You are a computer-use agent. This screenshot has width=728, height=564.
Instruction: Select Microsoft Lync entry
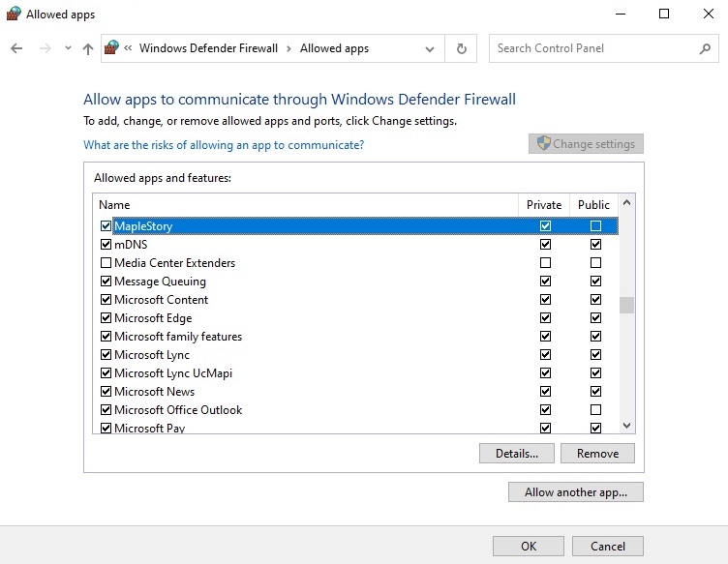[152, 355]
